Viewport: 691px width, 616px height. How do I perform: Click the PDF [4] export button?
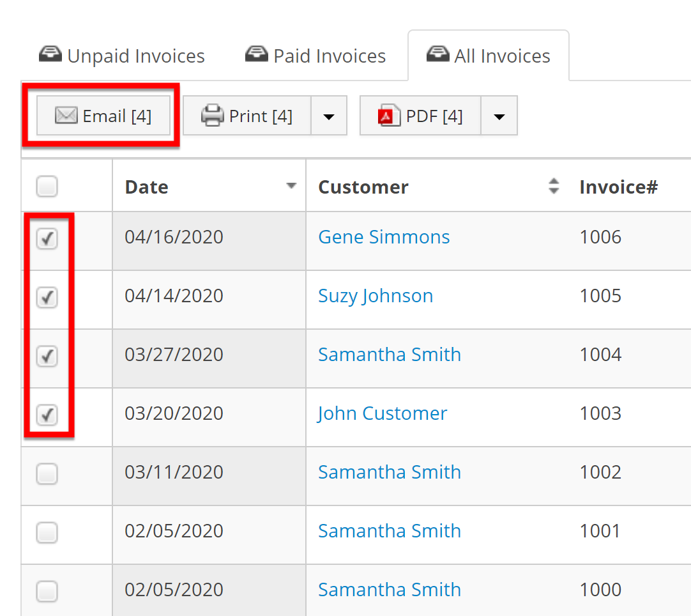tap(420, 116)
